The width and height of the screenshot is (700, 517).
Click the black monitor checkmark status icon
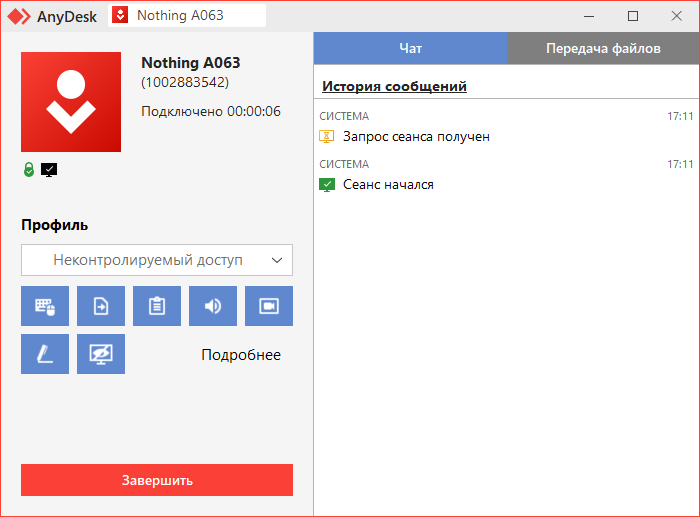point(49,170)
